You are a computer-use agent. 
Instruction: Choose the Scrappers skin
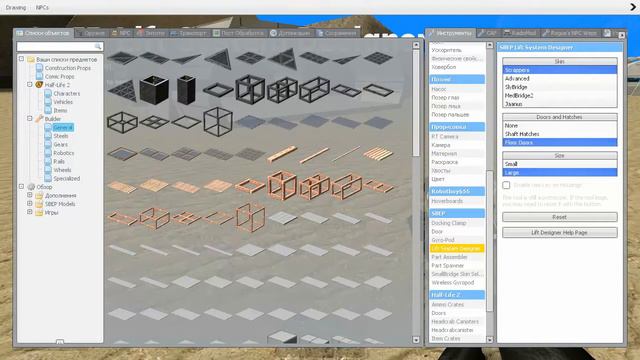click(x=560, y=70)
